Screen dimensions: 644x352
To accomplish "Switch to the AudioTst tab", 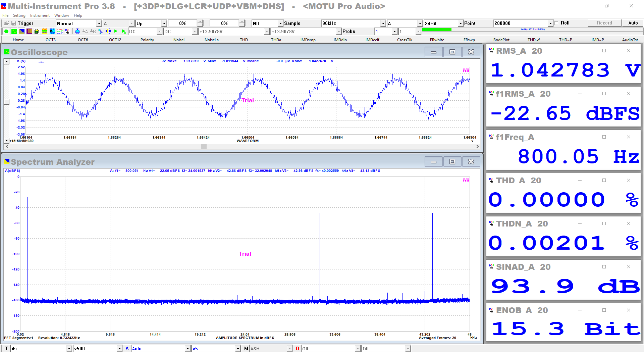I will (630, 40).
